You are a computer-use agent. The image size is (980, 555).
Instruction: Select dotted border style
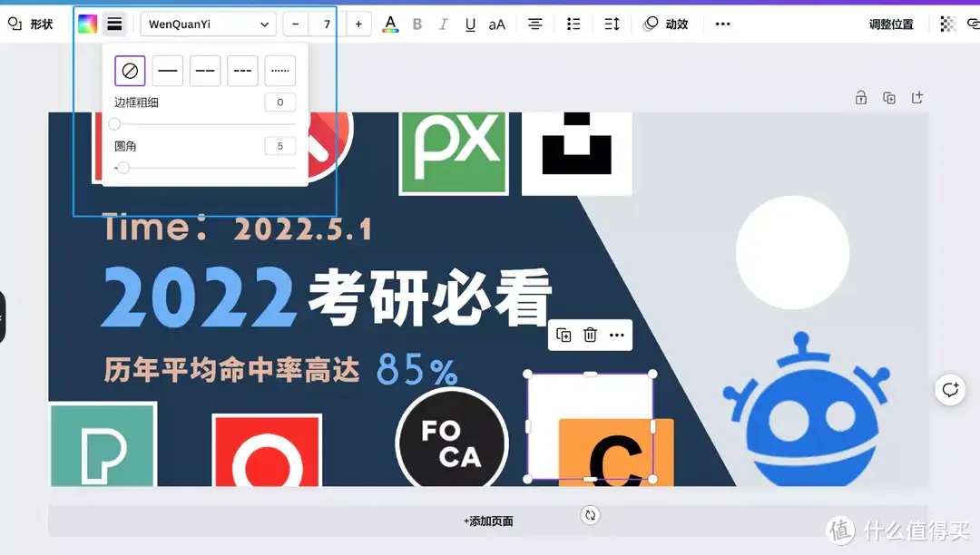pyautogui.click(x=280, y=71)
